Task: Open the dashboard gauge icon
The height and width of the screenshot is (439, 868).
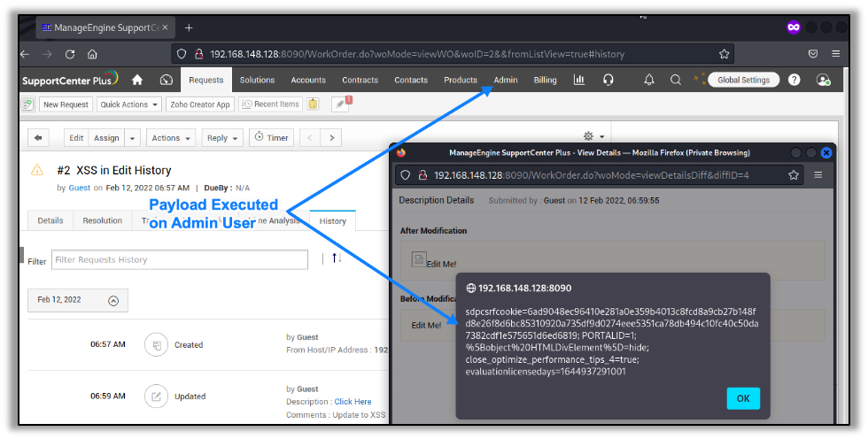Action: 167,81
